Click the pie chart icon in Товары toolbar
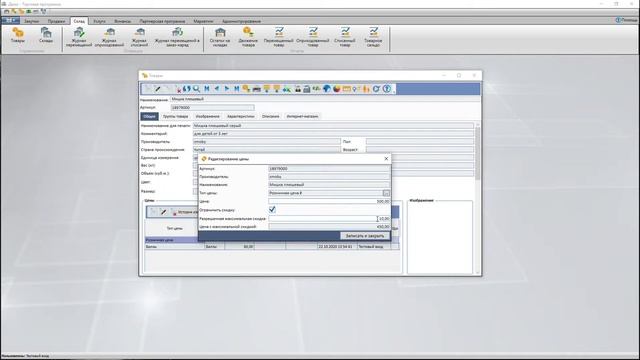Viewport: 640px width, 360px height. (x=336, y=89)
